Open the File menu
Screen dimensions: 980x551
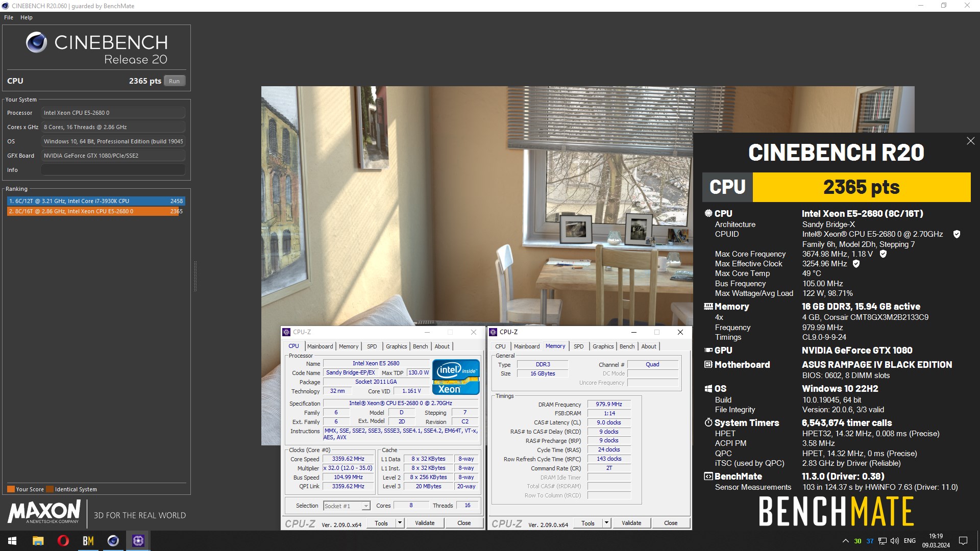[9, 17]
